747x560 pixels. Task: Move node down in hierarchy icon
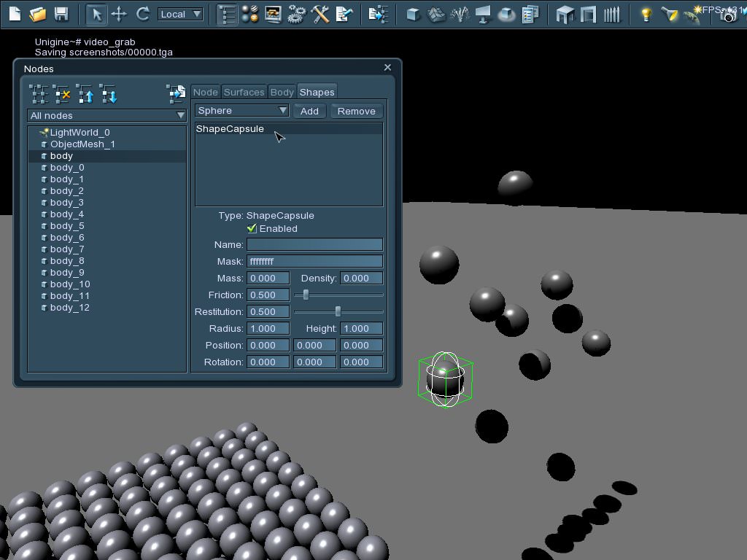[x=109, y=94]
